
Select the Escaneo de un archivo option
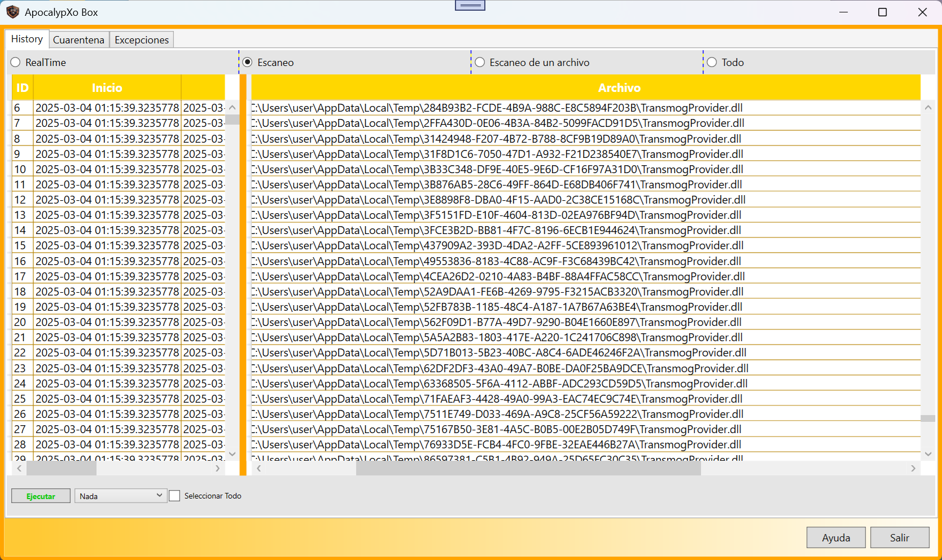tap(480, 63)
